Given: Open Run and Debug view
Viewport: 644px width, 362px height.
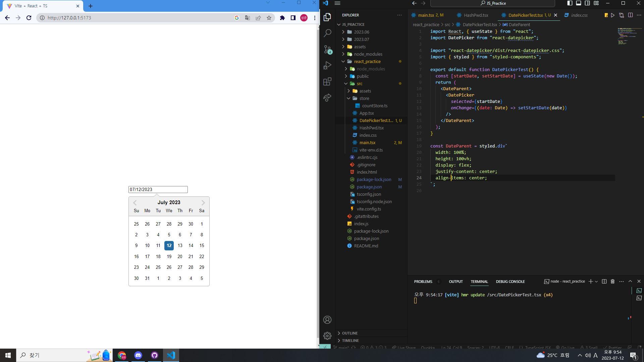Looking at the screenshot, I should [x=327, y=65].
